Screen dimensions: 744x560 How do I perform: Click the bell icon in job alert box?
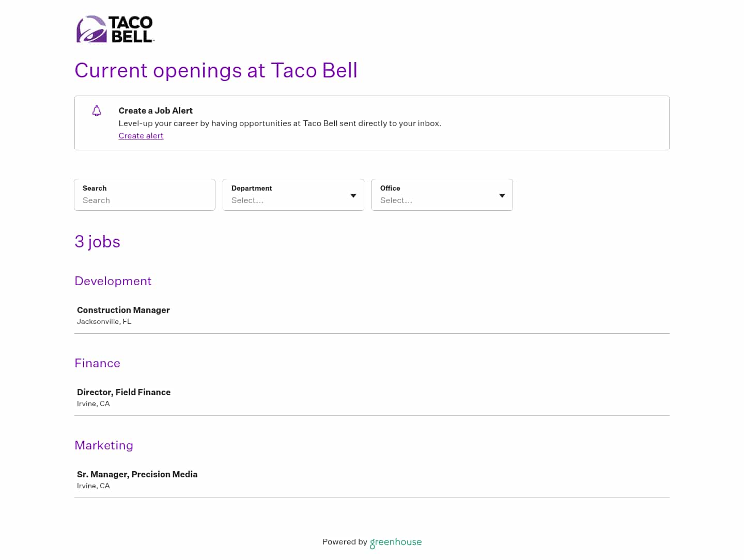pos(97,111)
